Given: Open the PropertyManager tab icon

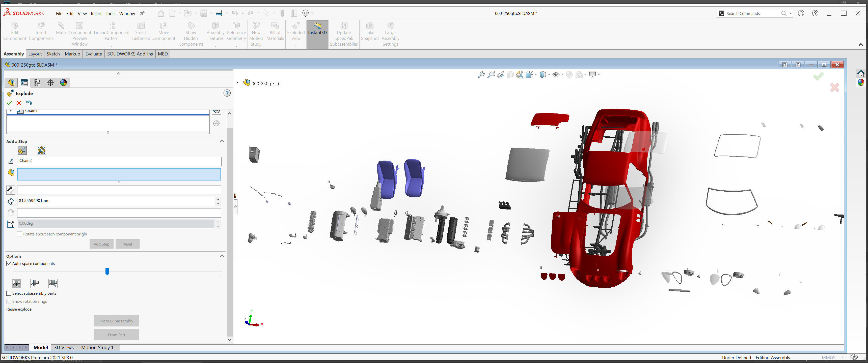Looking at the screenshot, I should point(24,82).
